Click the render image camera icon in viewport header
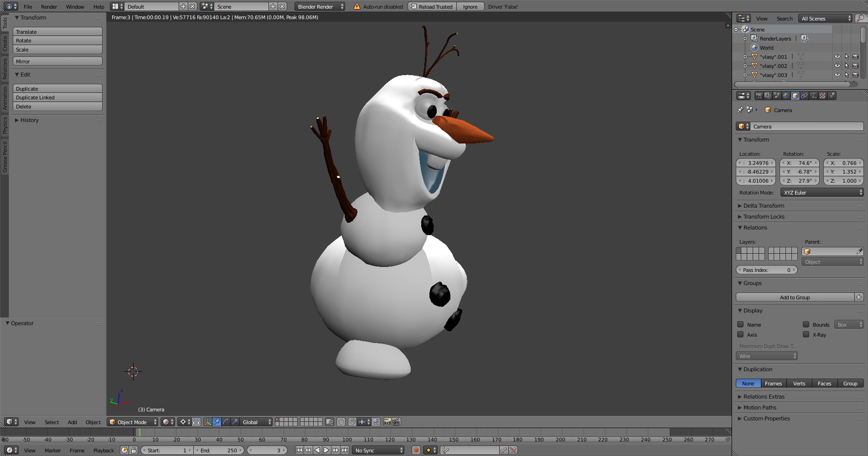The width and height of the screenshot is (868, 456). point(387,422)
